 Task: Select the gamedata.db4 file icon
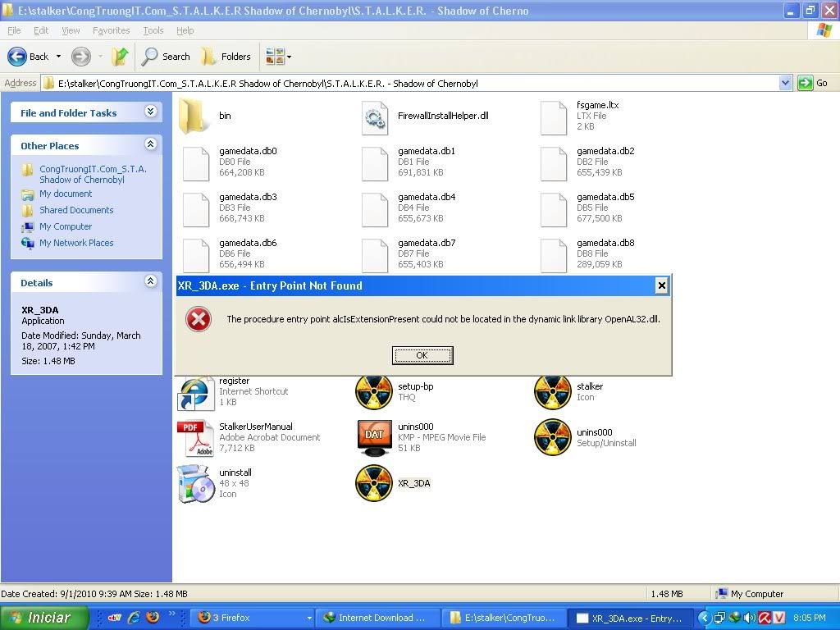click(x=374, y=210)
